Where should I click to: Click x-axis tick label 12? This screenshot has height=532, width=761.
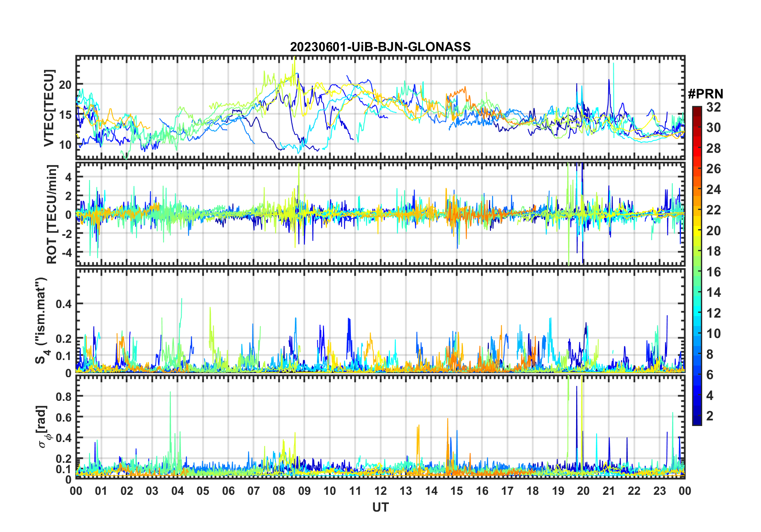pos(380,491)
